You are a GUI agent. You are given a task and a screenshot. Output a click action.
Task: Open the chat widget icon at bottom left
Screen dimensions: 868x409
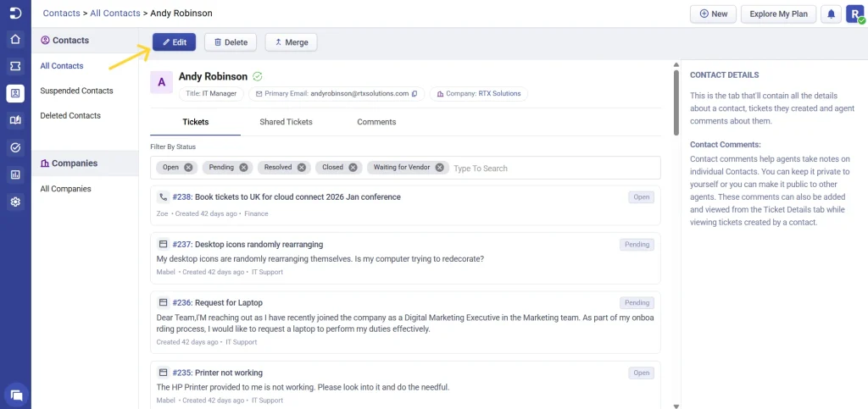[16, 395]
